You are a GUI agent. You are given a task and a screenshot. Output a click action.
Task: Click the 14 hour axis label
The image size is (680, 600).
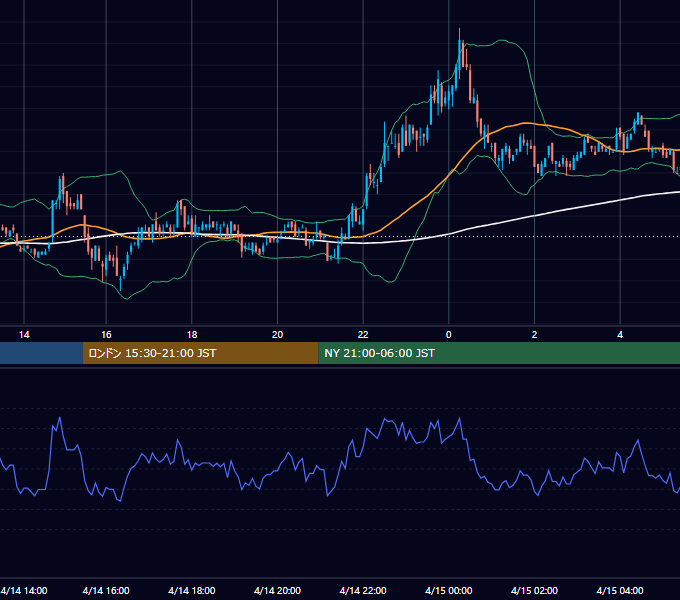[x=24, y=335]
